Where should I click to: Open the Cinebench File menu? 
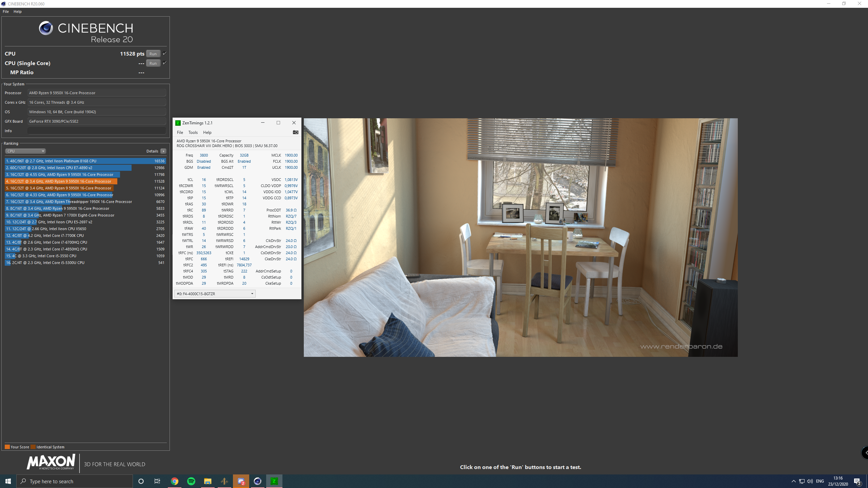pyautogui.click(x=6, y=12)
